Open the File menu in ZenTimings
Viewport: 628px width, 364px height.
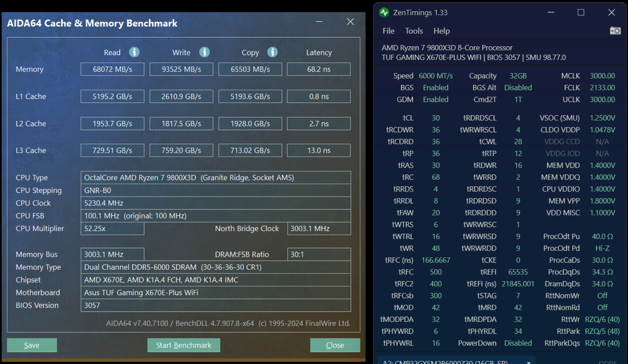tap(388, 31)
